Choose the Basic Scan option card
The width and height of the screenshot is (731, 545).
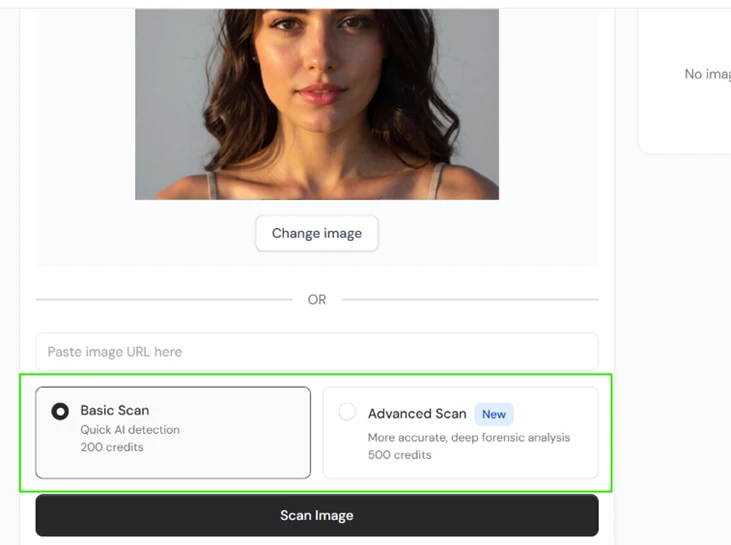point(173,432)
